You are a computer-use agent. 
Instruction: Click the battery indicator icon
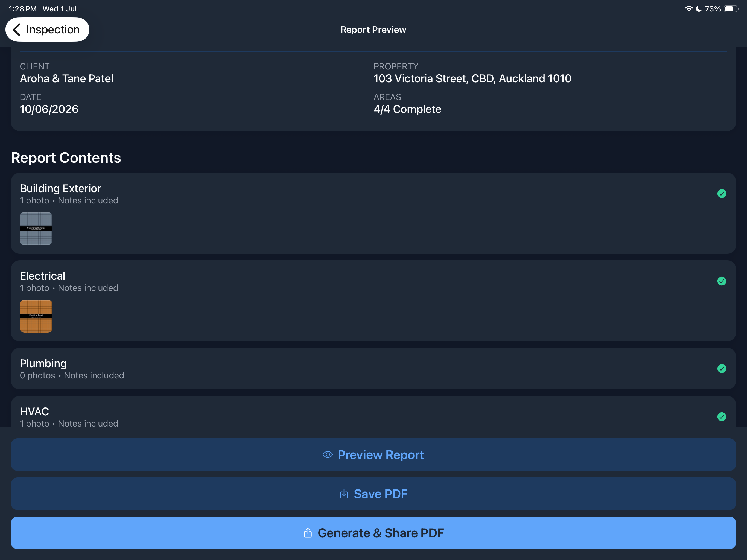[x=731, y=9]
